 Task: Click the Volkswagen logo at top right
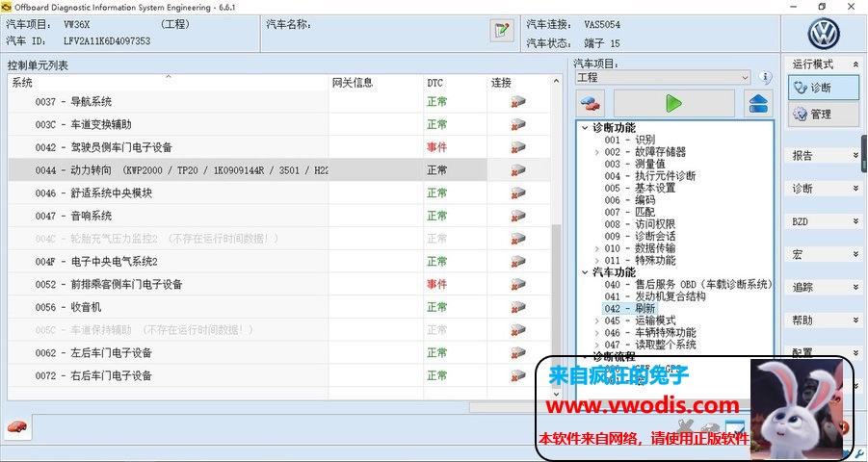(825, 35)
